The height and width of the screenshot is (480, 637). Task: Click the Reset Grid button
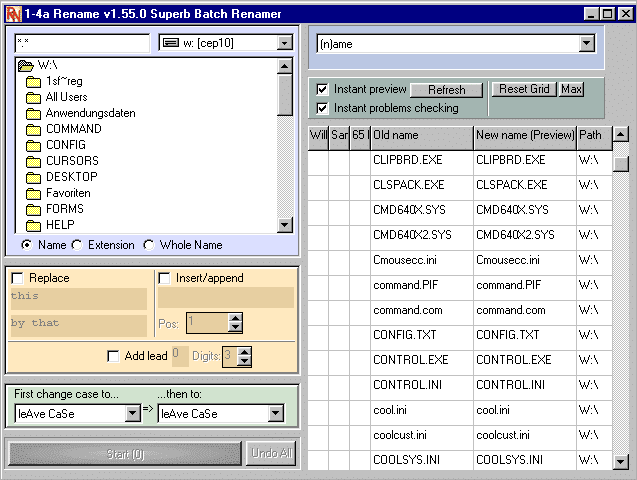pyautogui.click(x=524, y=89)
